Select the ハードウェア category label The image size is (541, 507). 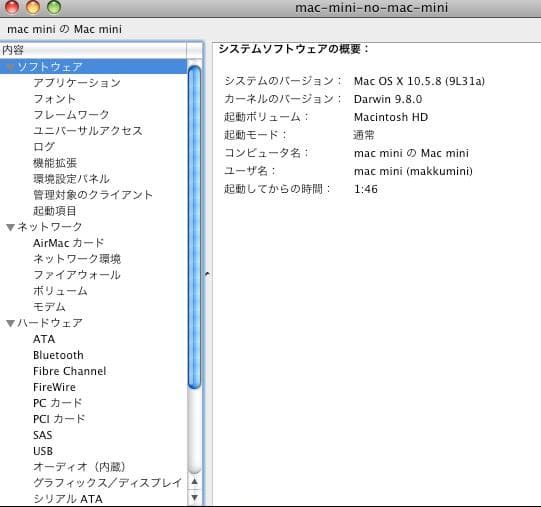[x=50, y=323]
